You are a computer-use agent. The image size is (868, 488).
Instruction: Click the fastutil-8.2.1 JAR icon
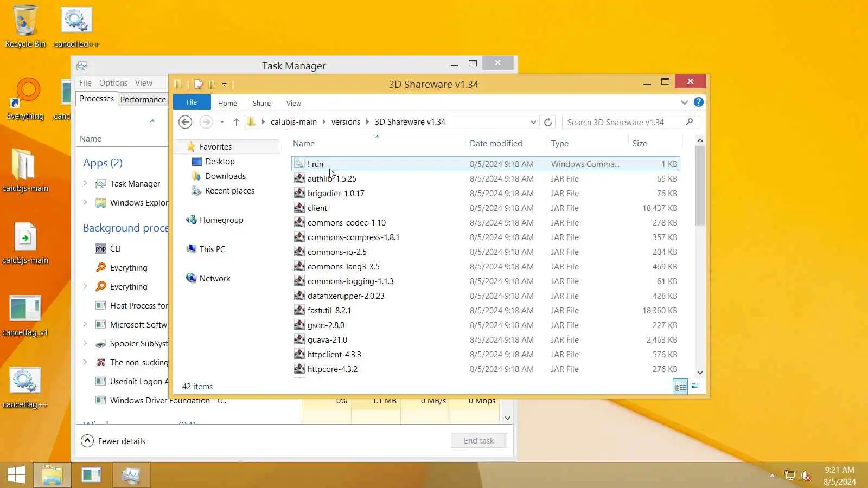[x=299, y=310]
